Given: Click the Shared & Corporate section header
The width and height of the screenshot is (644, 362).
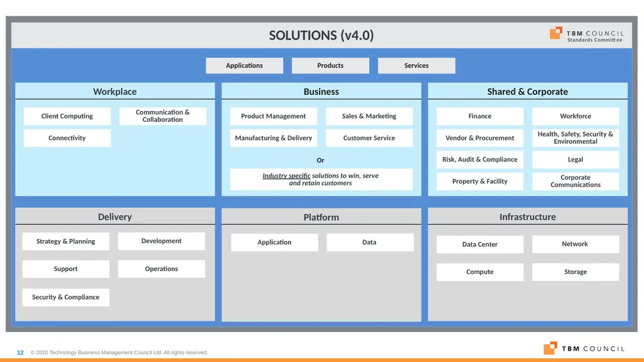Looking at the screenshot, I should point(528,92).
